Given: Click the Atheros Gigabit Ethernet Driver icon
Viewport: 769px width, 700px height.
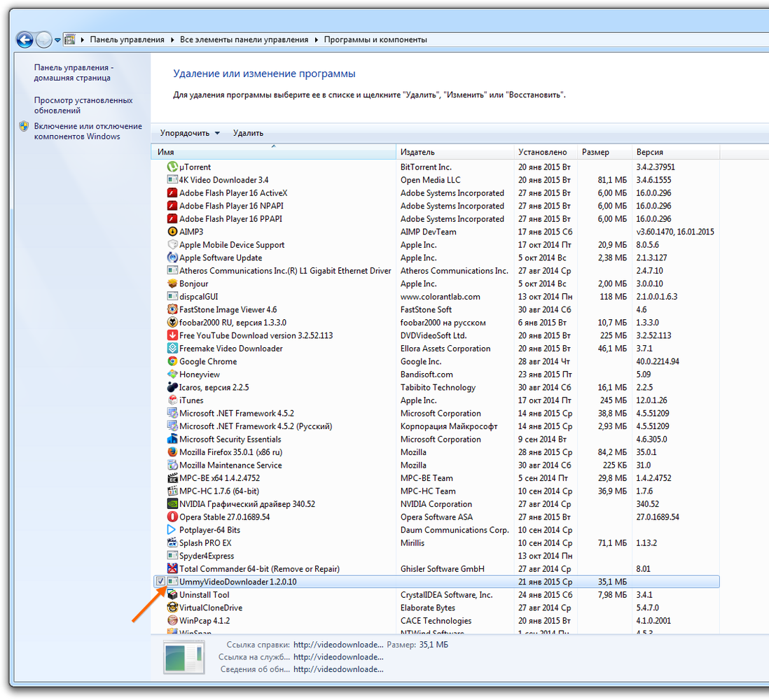Looking at the screenshot, I should coord(172,271).
